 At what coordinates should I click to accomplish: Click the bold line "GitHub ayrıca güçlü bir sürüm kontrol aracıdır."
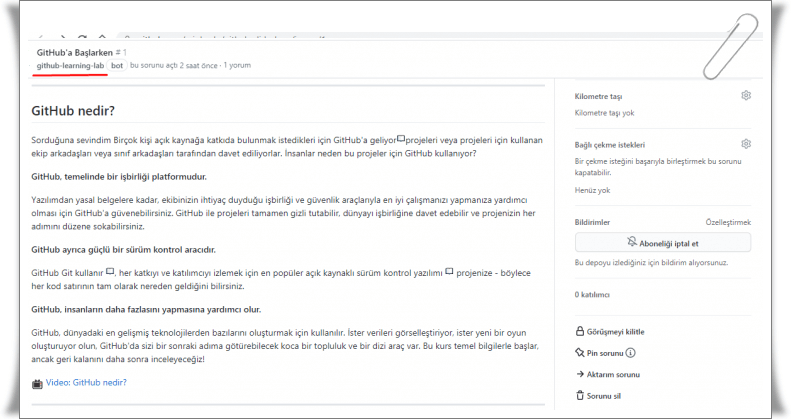pyautogui.click(x=124, y=250)
